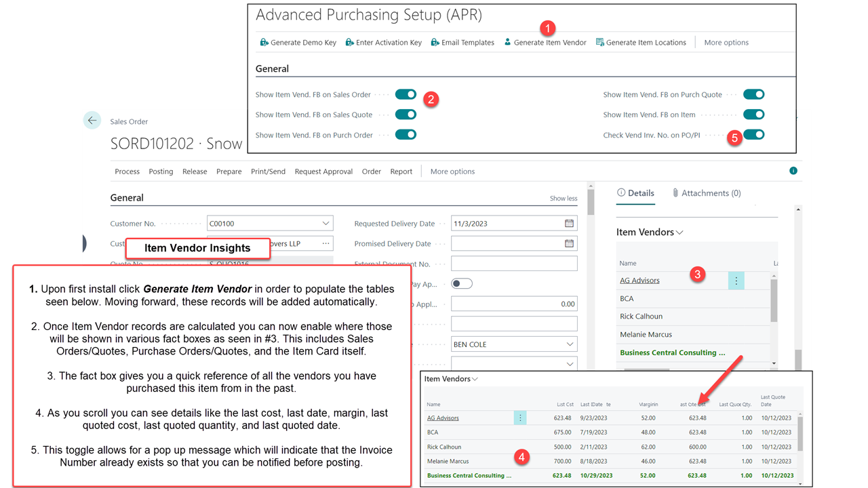Open Requested Delivery Date calendar picker
868x488 pixels.
569,223
